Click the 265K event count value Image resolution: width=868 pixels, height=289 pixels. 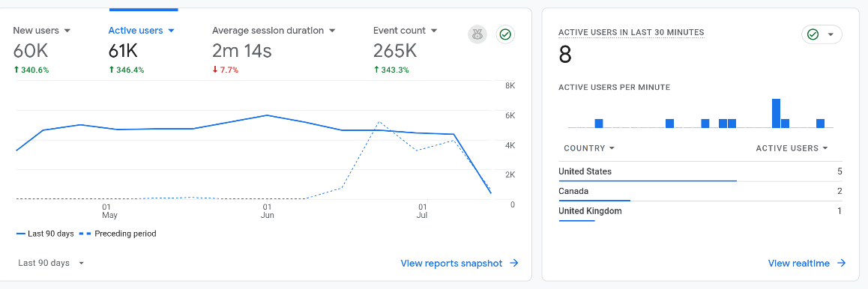pyautogui.click(x=395, y=52)
